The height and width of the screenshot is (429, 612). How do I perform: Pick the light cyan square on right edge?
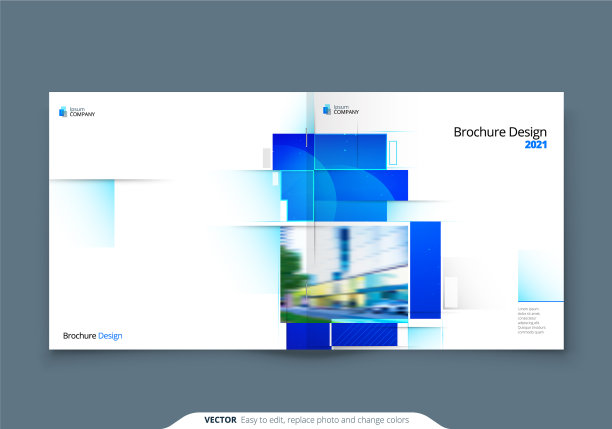540,275
